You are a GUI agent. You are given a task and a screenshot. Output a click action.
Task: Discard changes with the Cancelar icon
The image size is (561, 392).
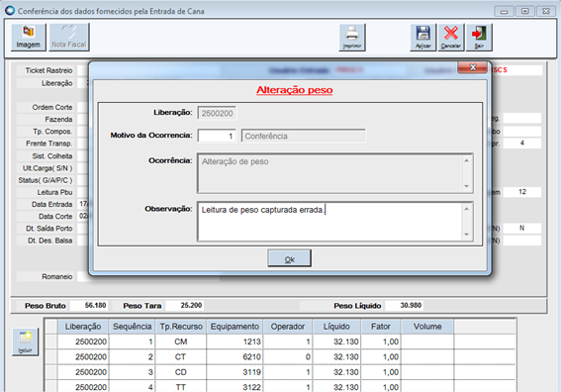pos(451,38)
